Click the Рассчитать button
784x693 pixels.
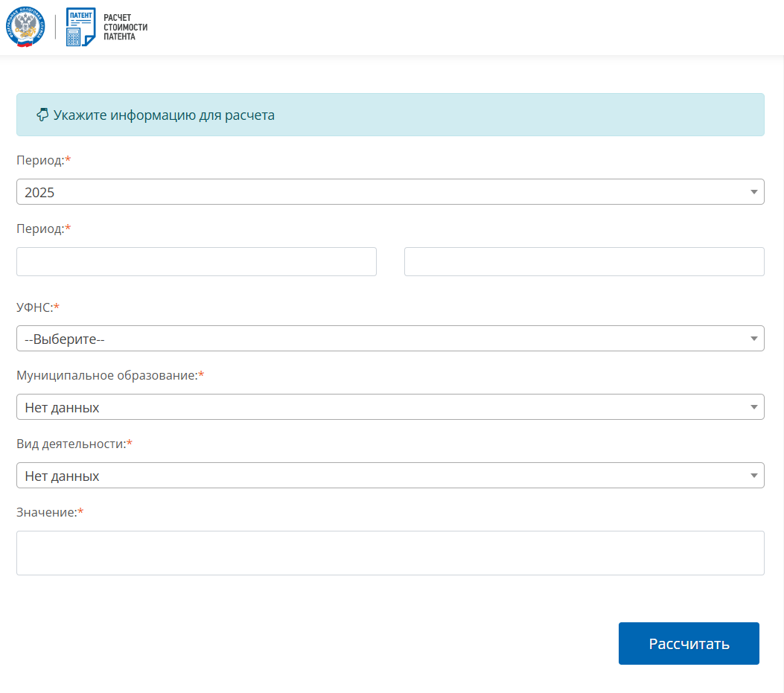pos(689,643)
